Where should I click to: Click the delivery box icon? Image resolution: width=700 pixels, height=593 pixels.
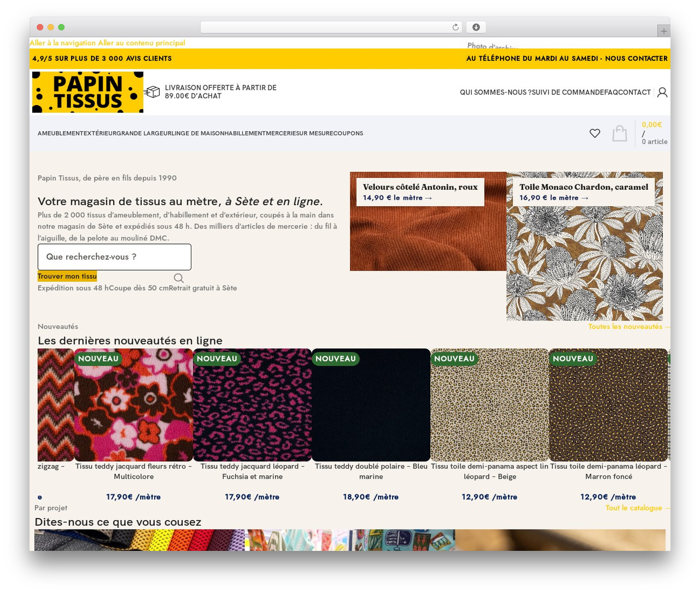[152, 92]
